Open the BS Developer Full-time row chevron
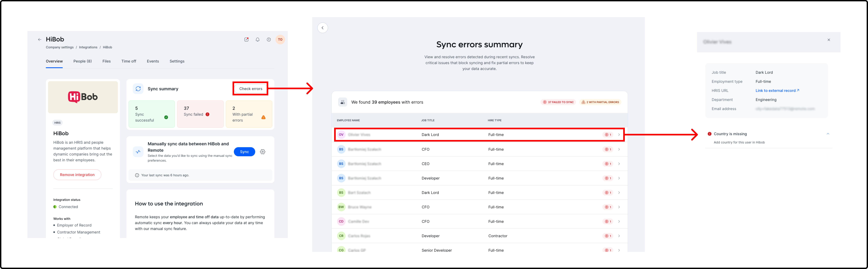868x269 pixels. [x=619, y=178]
